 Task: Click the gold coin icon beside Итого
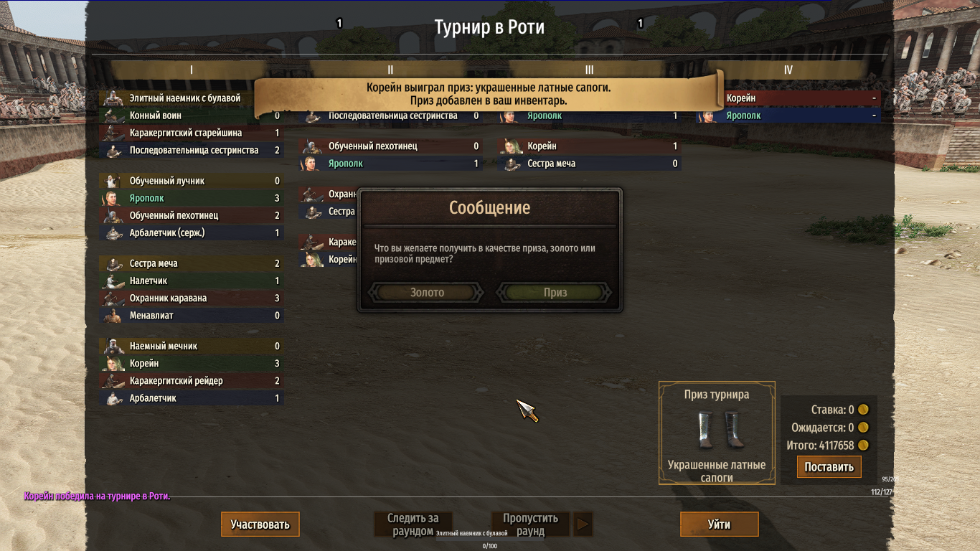(863, 446)
